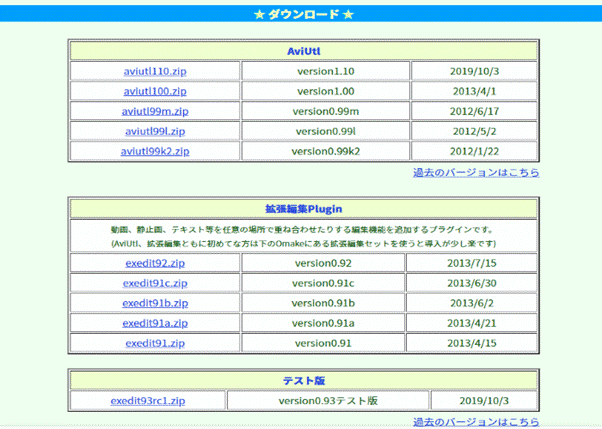This screenshot has height=429, width=602.
Task: Click the テスト版 table header
Action: click(303, 380)
